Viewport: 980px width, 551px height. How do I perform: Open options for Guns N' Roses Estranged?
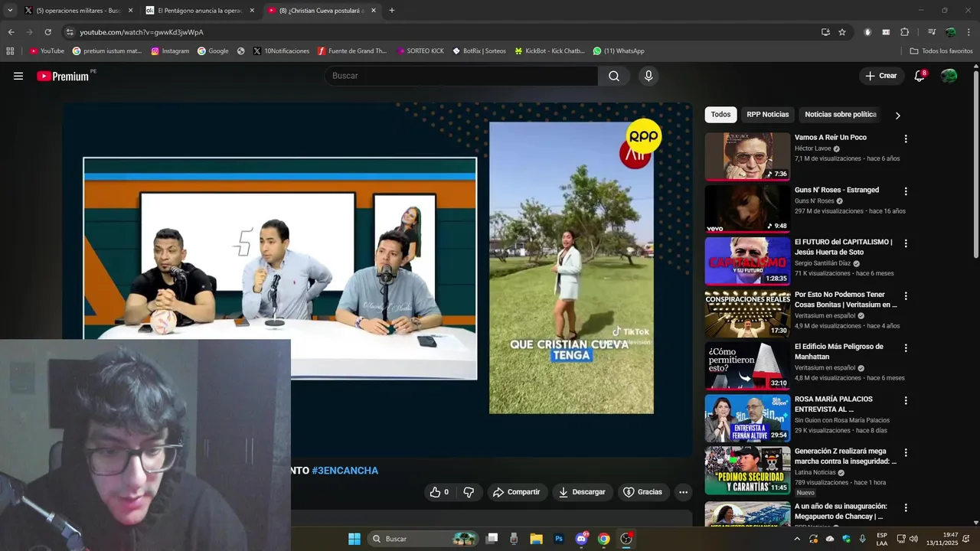point(906,191)
